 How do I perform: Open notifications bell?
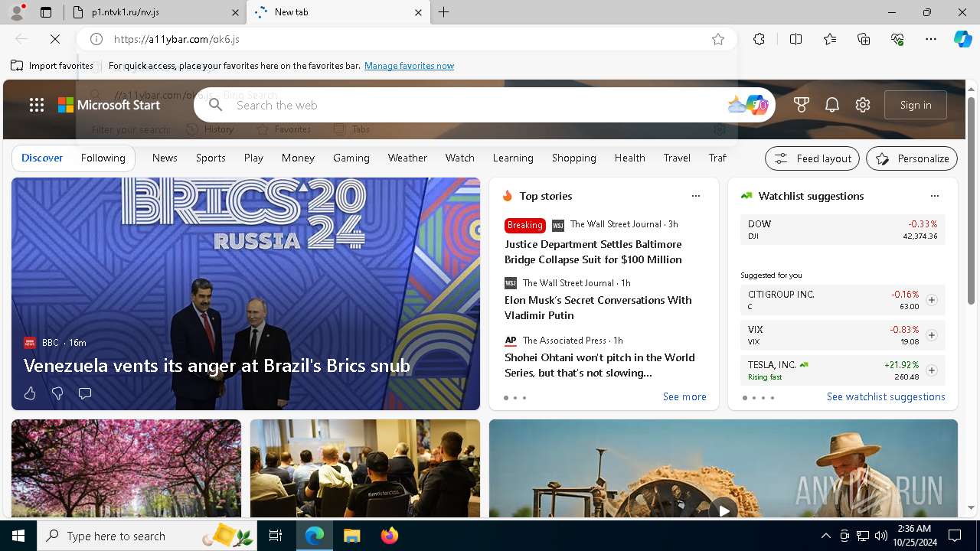(x=832, y=105)
